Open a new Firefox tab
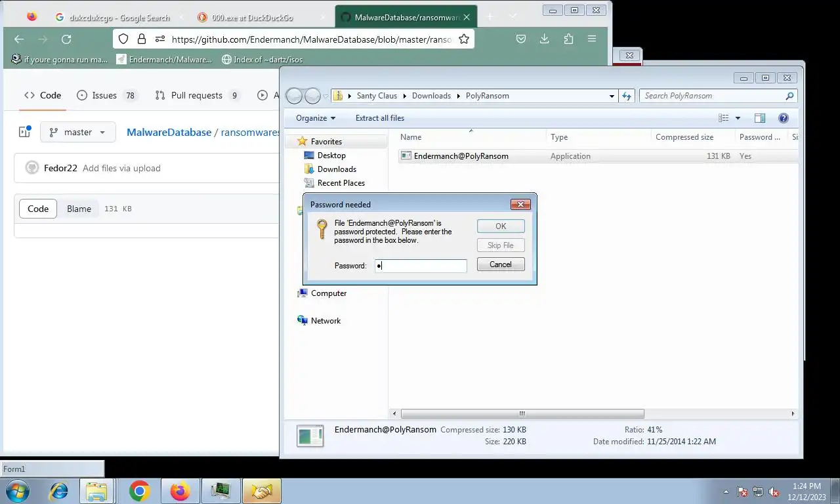840x504 pixels. [x=490, y=16]
